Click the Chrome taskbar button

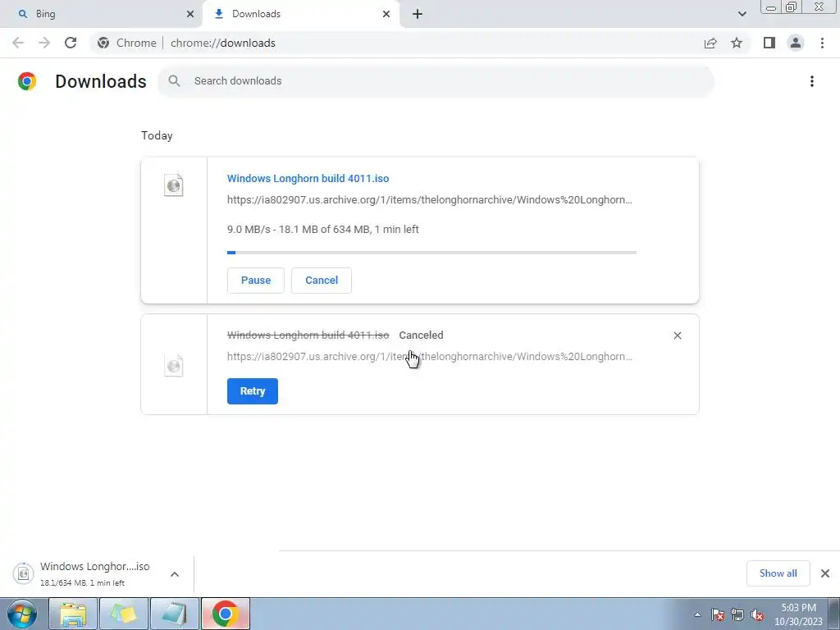226,614
